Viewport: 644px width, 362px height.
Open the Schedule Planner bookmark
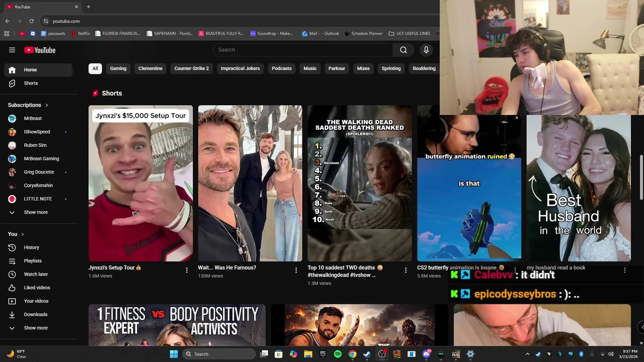363,34
